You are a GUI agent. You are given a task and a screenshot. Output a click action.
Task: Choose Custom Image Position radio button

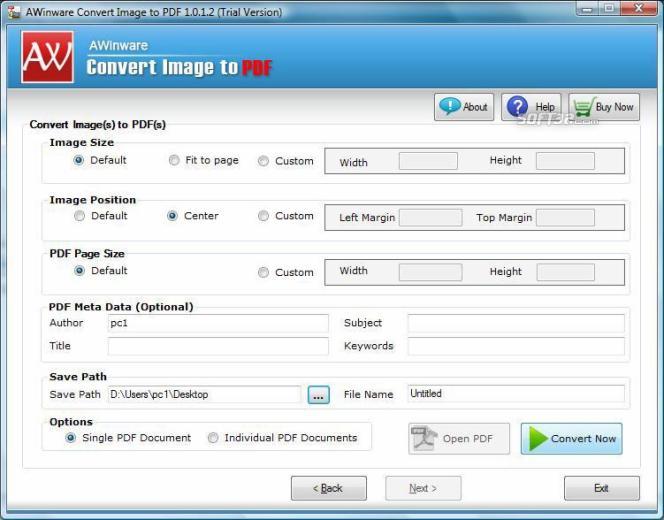click(x=263, y=216)
